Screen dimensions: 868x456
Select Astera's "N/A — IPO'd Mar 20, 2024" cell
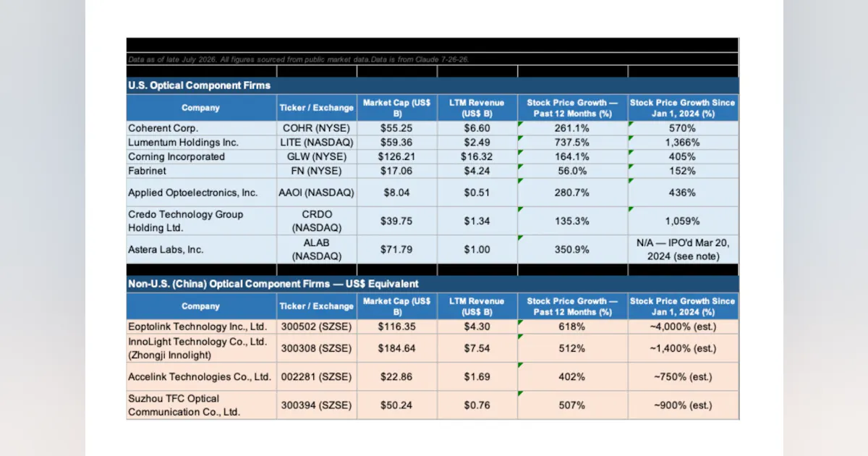coord(684,249)
